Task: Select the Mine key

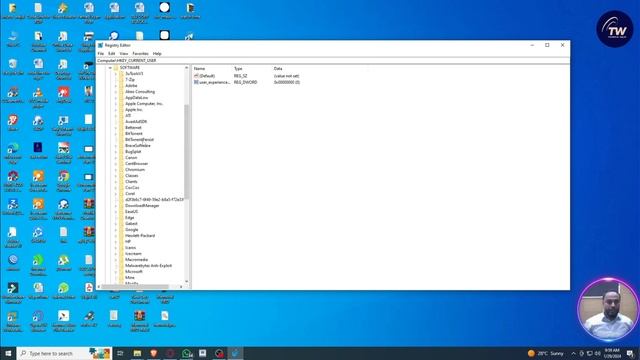Action: point(129,278)
